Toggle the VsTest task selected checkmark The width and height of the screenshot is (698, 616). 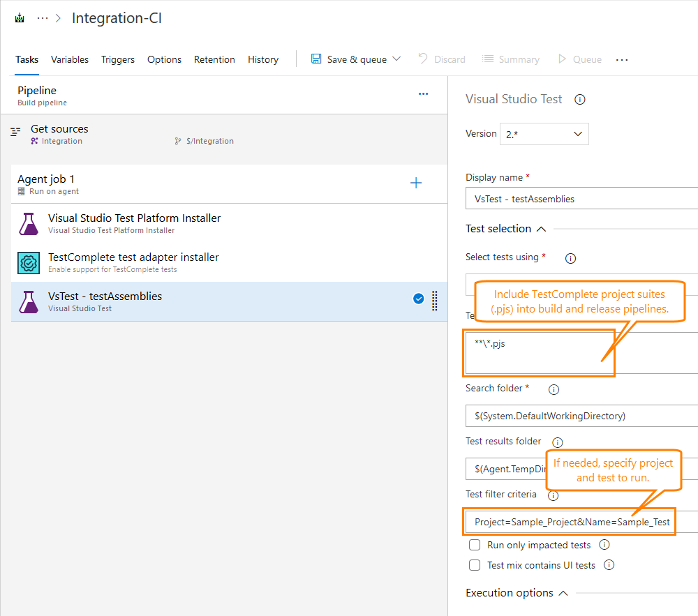(x=419, y=299)
